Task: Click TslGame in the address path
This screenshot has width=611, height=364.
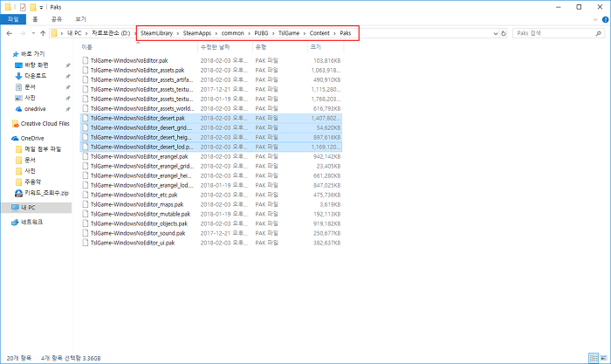Action: coord(289,33)
